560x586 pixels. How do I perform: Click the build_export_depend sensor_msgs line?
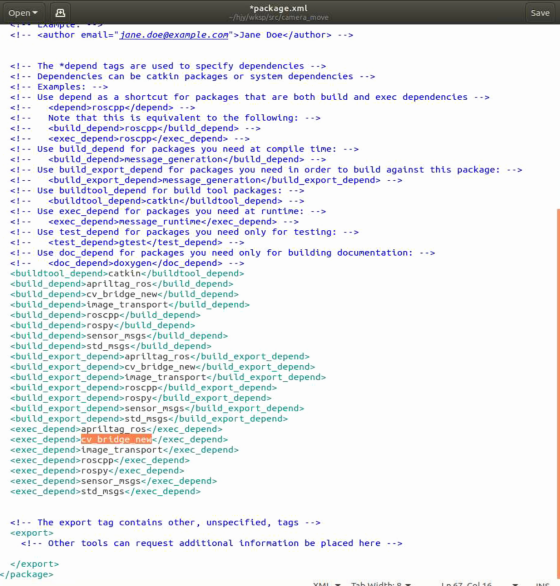pyautogui.click(x=157, y=408)
